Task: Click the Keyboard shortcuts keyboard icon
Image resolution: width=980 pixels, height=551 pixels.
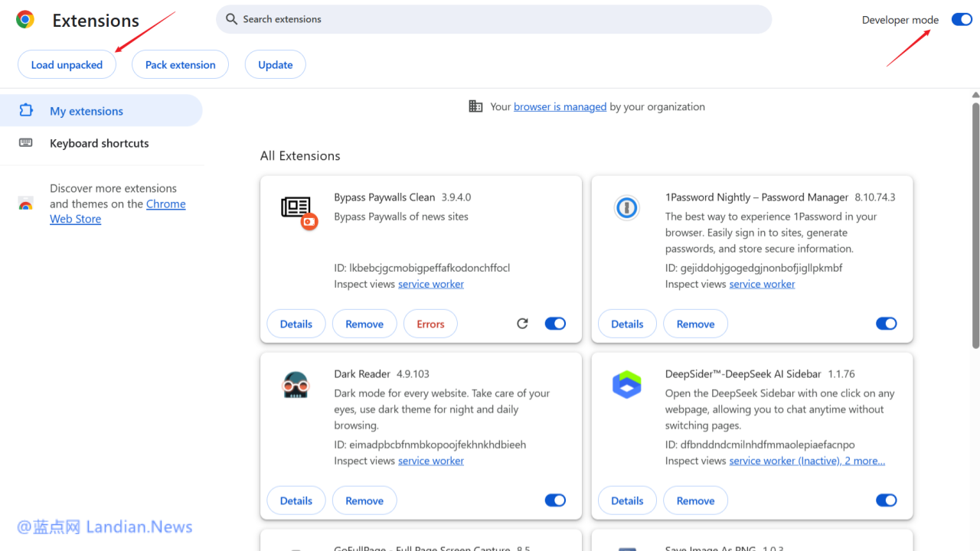Action: (26, 143)
